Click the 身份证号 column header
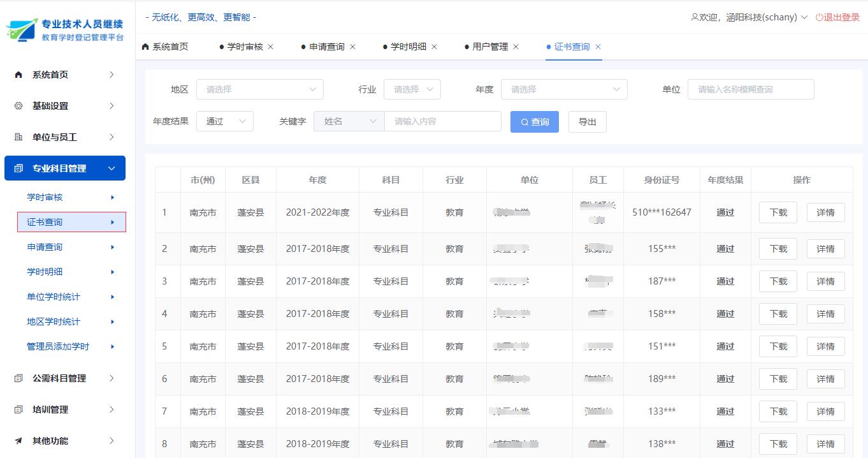868x458 pixels. (662, 180)
